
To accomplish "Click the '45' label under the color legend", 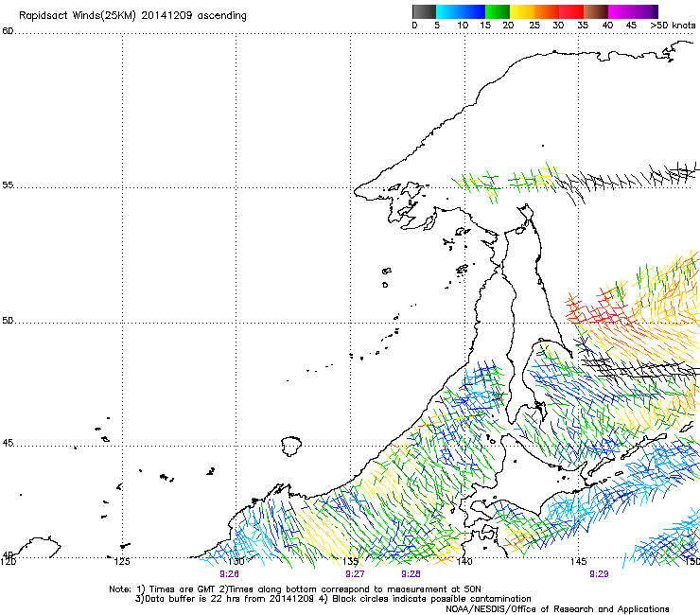I will click(x=631, y=26).
